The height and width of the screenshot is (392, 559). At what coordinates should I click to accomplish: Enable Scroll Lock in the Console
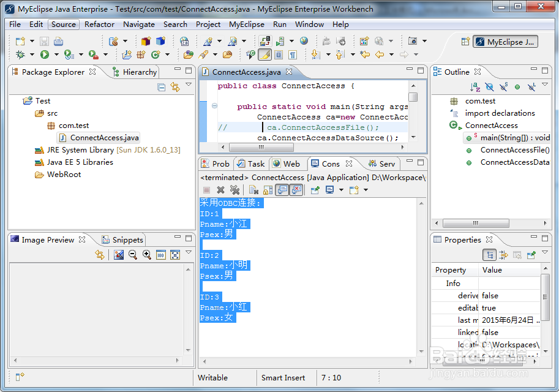[x=268, y=190]
